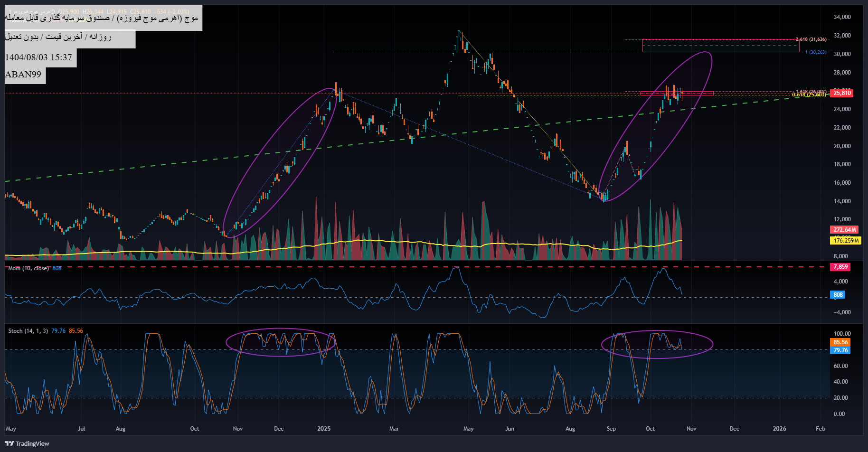Click the TradingView logo
Screen dimensions: 868x452
click(x=28, y=443)
